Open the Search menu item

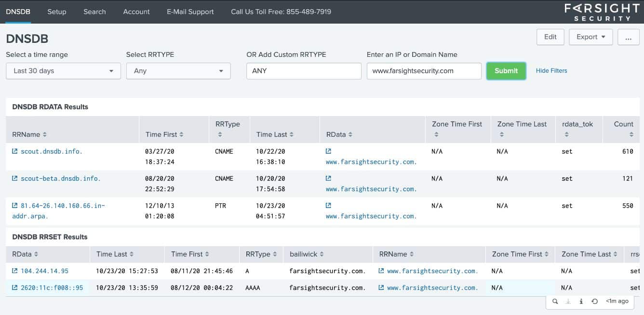[94, 12]
